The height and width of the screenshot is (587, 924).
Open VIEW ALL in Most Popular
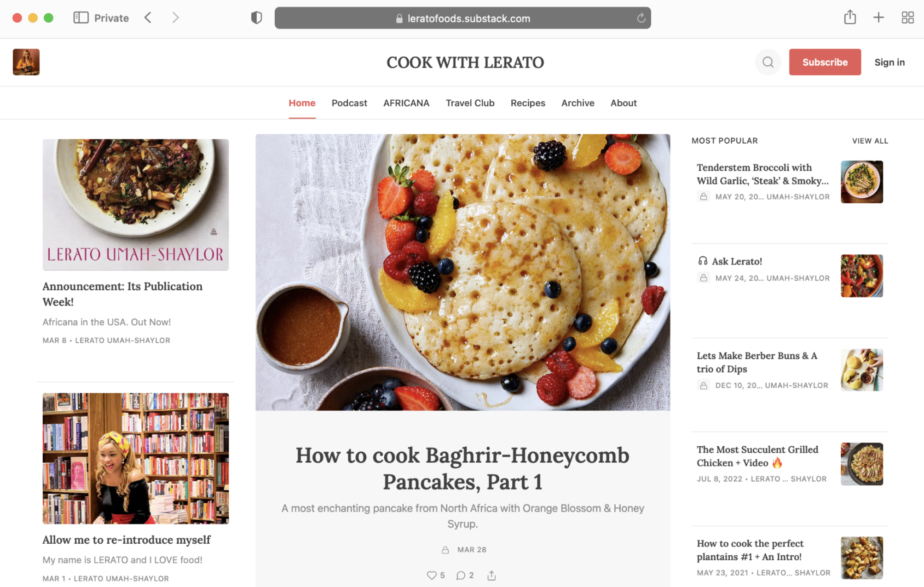pyautogui.click(x=870, y=141)
